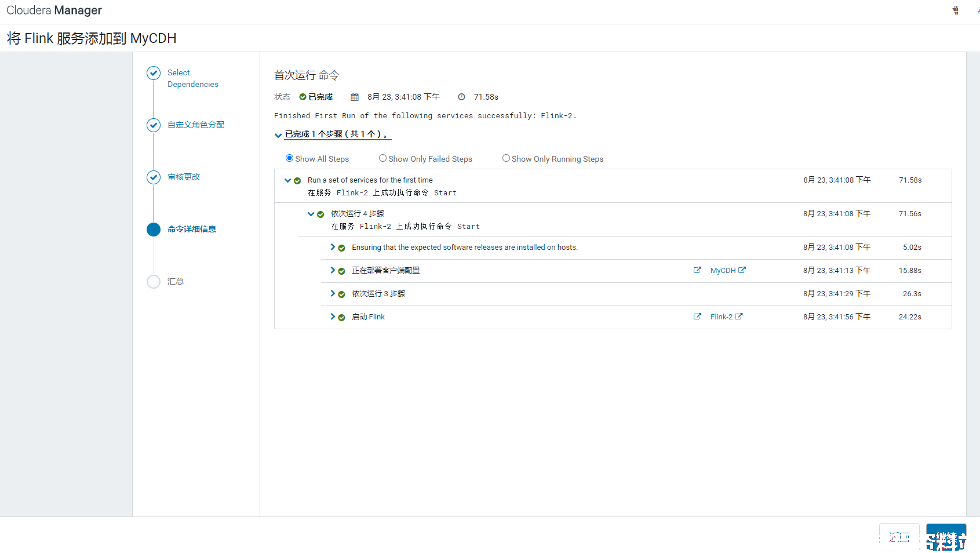Click the Select Dependencies step checkmark circle
Viewport: 980px width, 553px height.
click(154, 73)
